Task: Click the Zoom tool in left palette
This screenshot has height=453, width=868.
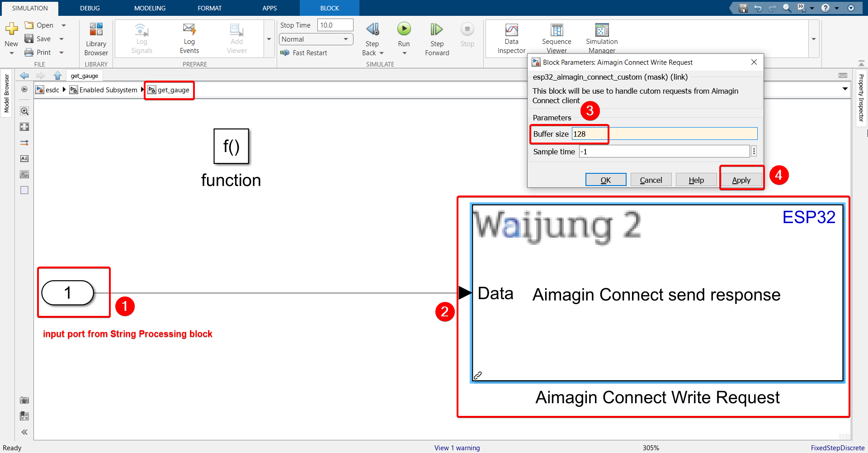Action: tap(24, 111)
